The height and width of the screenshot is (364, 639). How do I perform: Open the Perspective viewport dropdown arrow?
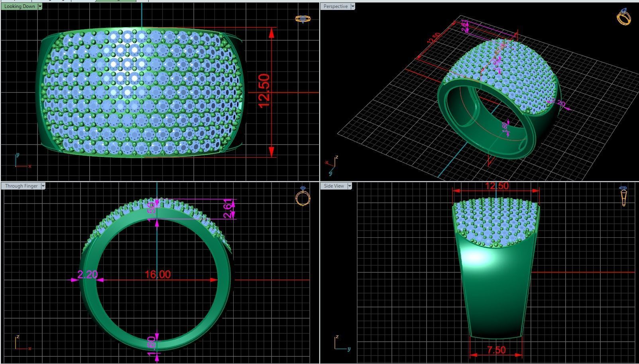click(352, 6)
